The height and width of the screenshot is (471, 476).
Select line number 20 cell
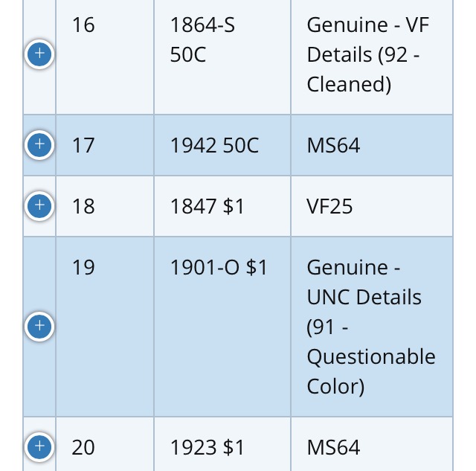pyautogui.click(x=105, y=444)
